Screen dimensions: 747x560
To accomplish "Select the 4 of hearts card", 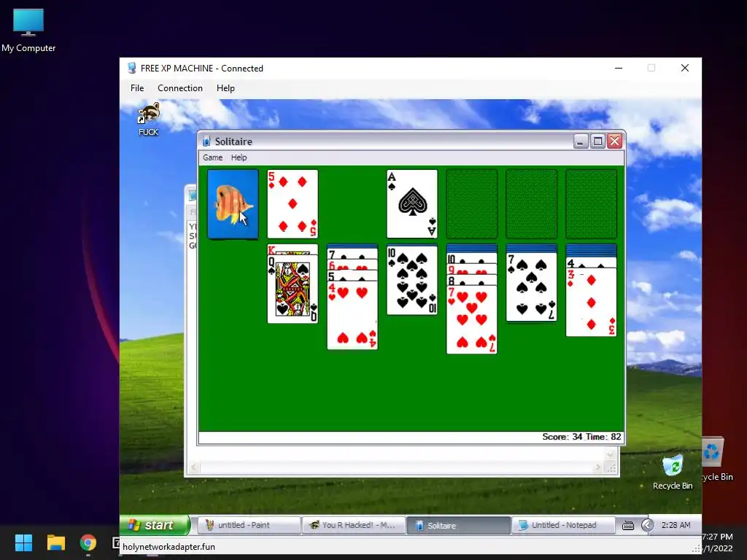I will point(352,316).
